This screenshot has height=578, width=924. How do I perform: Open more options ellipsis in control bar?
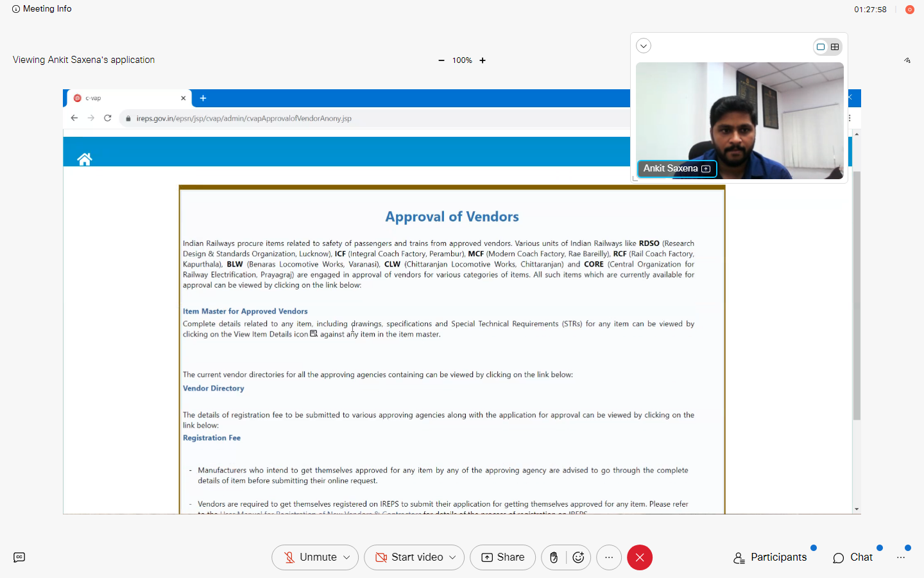tap(609, 557)
